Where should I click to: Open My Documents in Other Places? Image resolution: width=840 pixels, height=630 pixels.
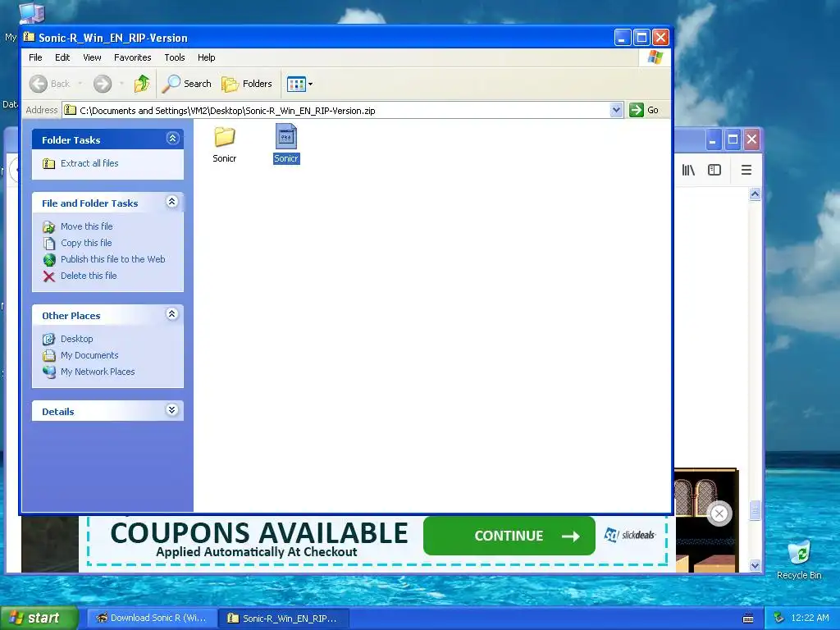pyautogui.click(x=89, y=355)
